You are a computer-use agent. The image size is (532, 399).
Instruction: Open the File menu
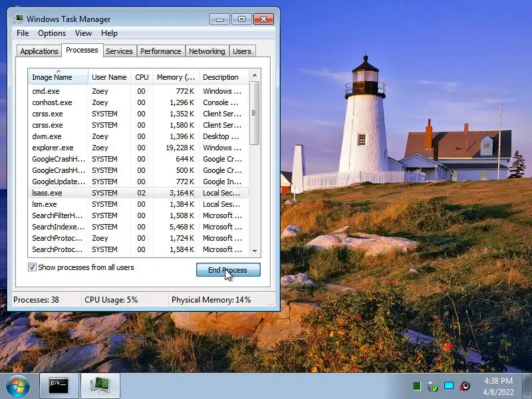coord(23,33)
